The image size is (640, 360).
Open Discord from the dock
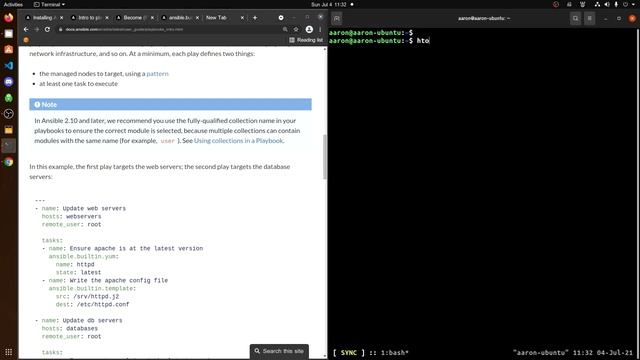[9, 82]
